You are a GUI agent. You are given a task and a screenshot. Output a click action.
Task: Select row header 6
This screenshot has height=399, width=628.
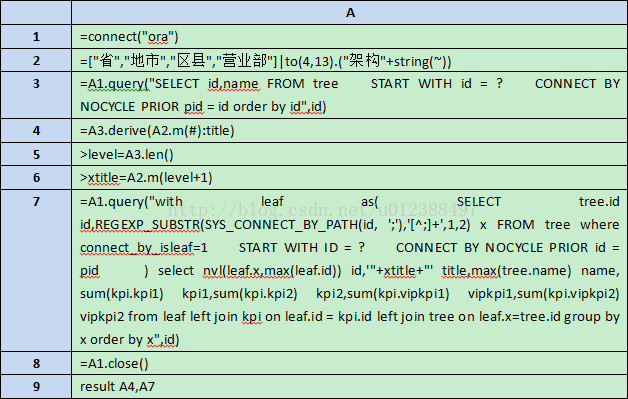pyautogui.click(x=36, y=177)
